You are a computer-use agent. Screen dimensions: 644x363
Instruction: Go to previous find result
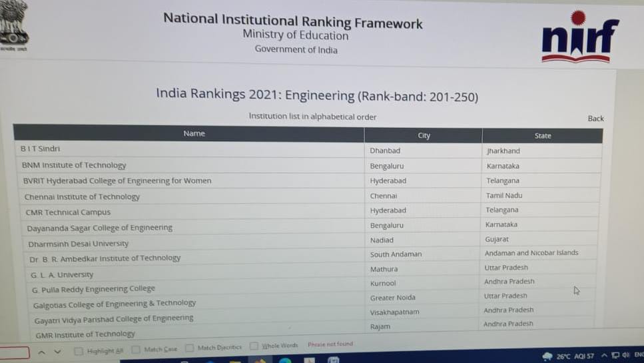[x=41, y=352]
